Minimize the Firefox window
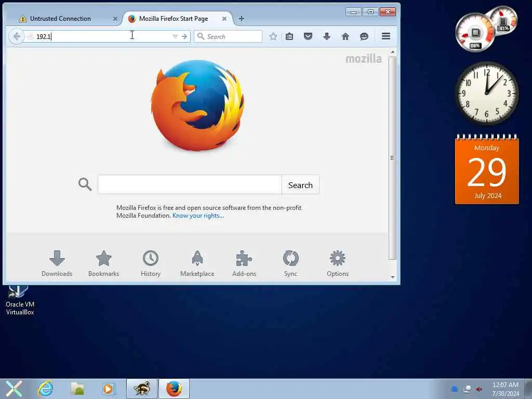Image resolution: width=532 pixels, height=399 pixels. tap(353, 12)
